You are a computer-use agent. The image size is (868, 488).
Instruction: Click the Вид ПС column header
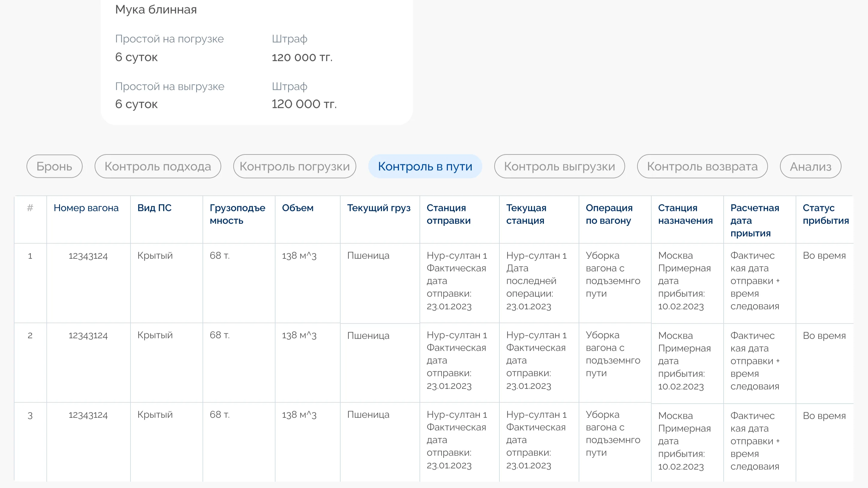(154, 208)
